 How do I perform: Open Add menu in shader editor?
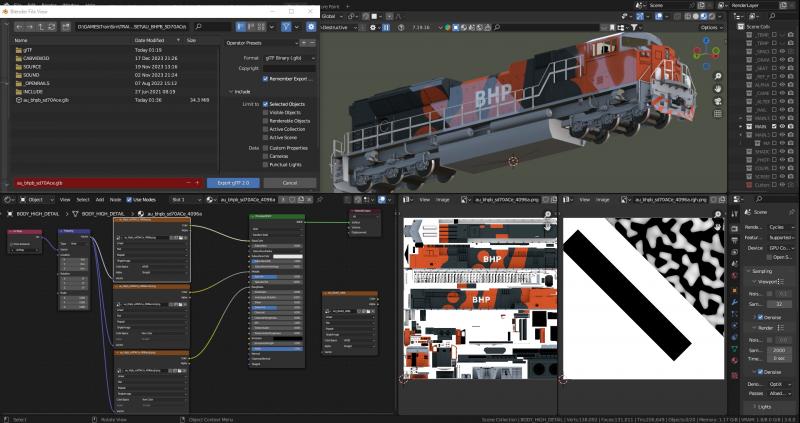point(100,200)
